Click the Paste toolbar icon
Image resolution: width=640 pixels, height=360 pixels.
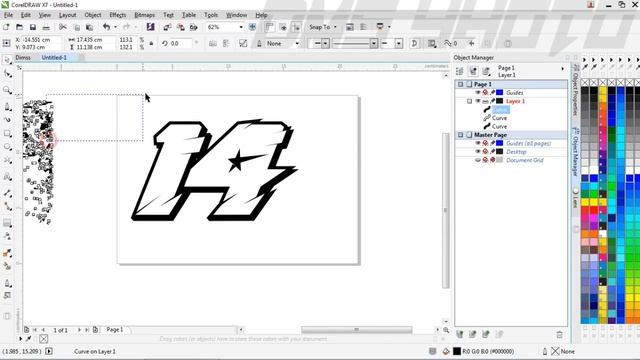click(89, 27)
